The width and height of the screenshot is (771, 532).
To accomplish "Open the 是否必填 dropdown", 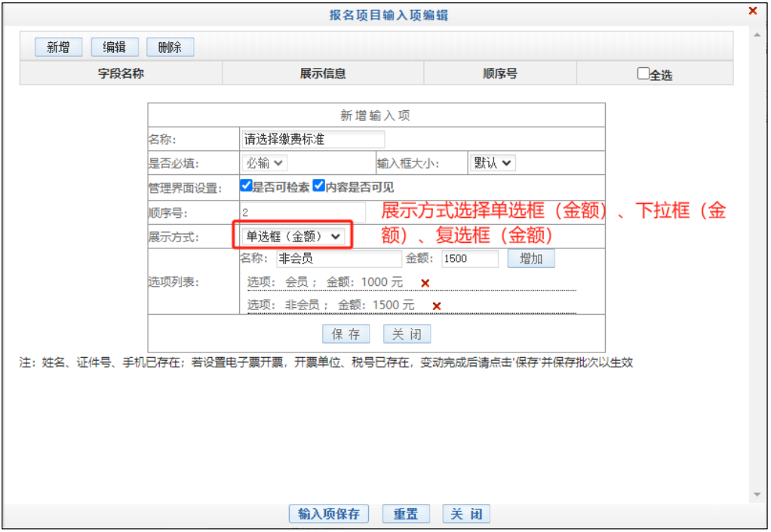I will pyautogui.click(x=265, y=163).
